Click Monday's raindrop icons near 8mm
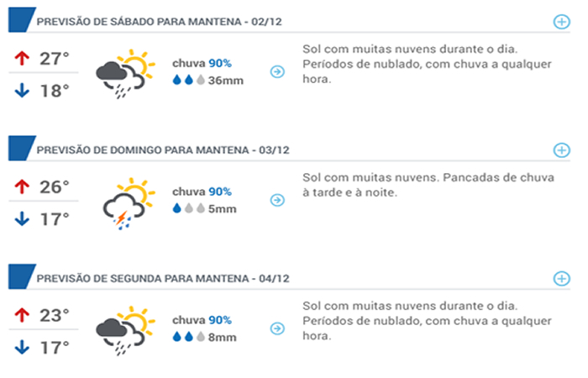588x378 pixels. pyautogui.click(x=189, y=337)
